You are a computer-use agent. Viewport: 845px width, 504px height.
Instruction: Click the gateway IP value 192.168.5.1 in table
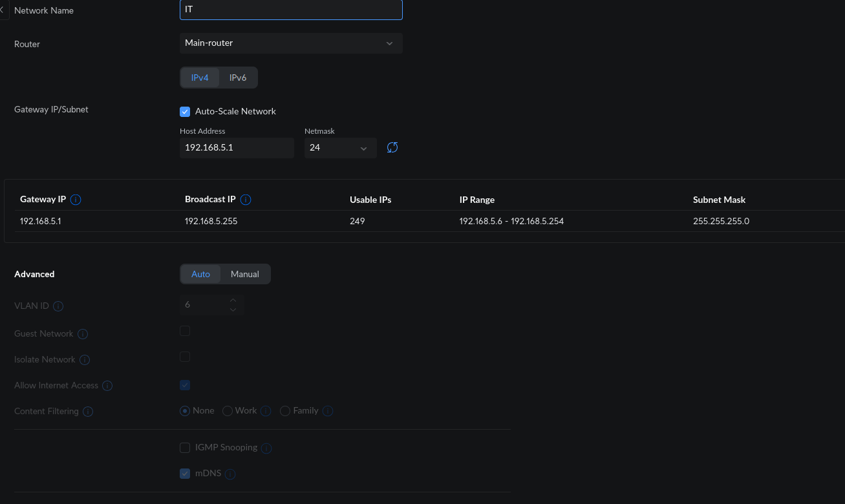(x=41, y=221)
